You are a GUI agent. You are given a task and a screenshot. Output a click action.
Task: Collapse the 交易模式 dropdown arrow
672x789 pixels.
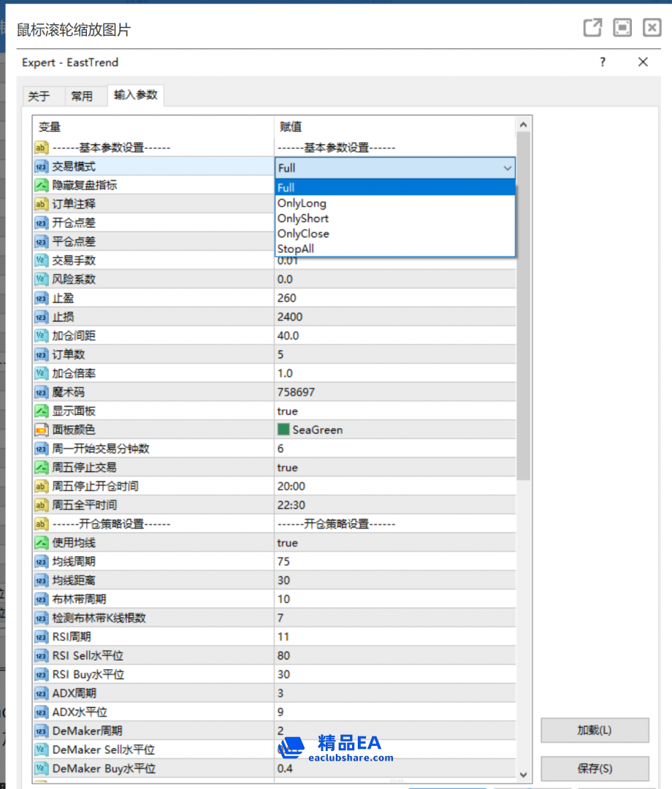pyautogui.click(x=508, y=167)
